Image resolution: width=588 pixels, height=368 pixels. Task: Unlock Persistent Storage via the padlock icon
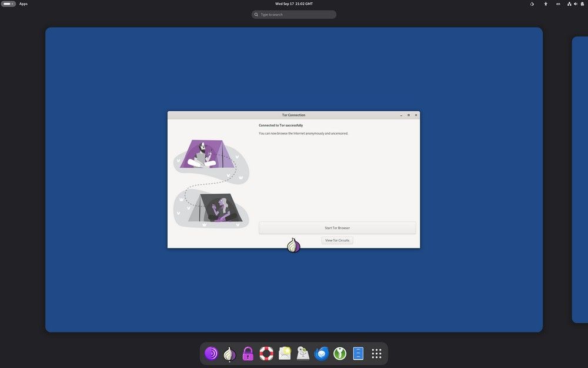click(248, 353)
